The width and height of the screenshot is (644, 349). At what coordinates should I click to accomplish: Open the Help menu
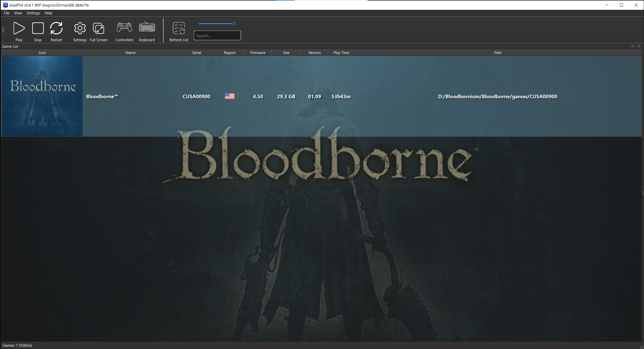(48, 13)
